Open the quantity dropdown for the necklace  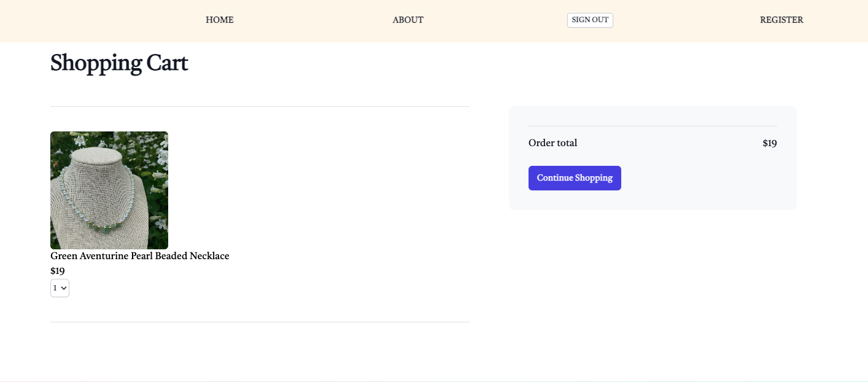60,287
